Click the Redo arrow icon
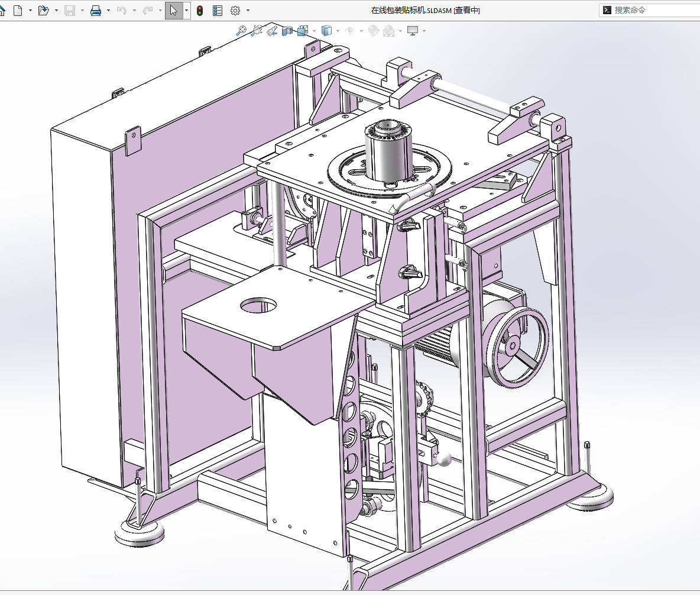 (147, 10)
